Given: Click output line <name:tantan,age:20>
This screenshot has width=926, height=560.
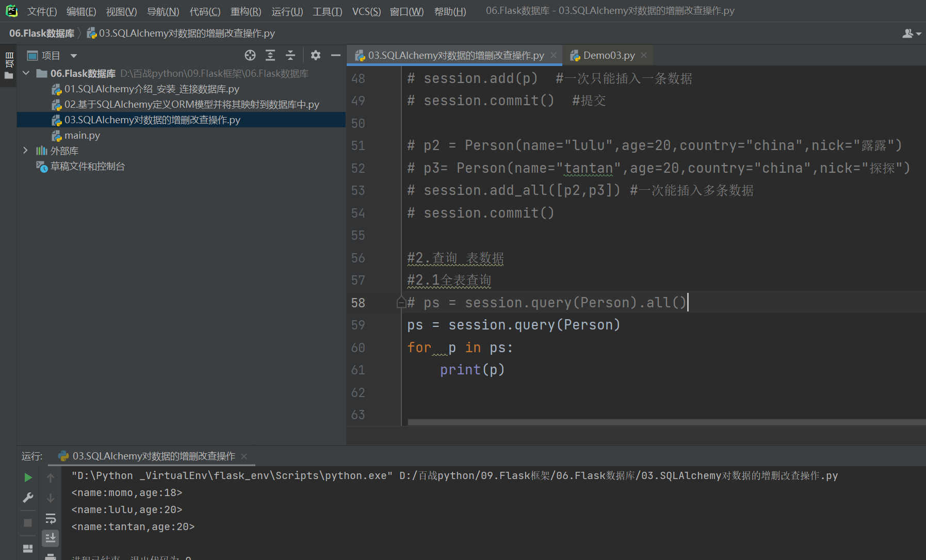Looking at the screenshot, I should [133, 526].
